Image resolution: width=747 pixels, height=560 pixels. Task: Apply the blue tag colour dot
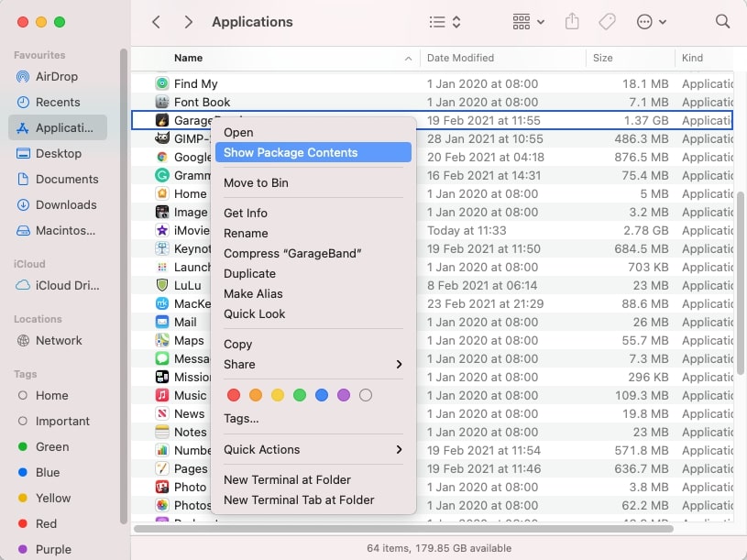[322, 395]
